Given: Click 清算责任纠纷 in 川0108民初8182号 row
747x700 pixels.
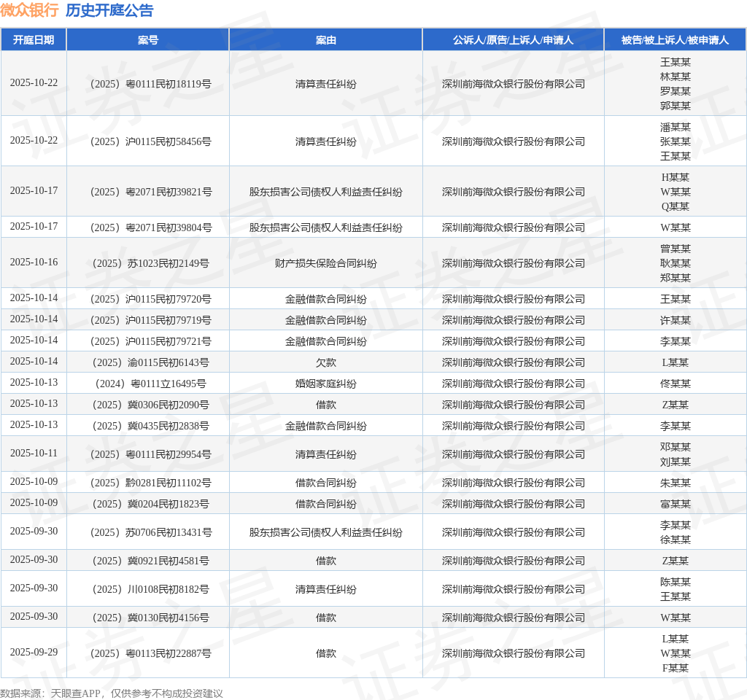Looking at the screenshot, I should (326, 589).
